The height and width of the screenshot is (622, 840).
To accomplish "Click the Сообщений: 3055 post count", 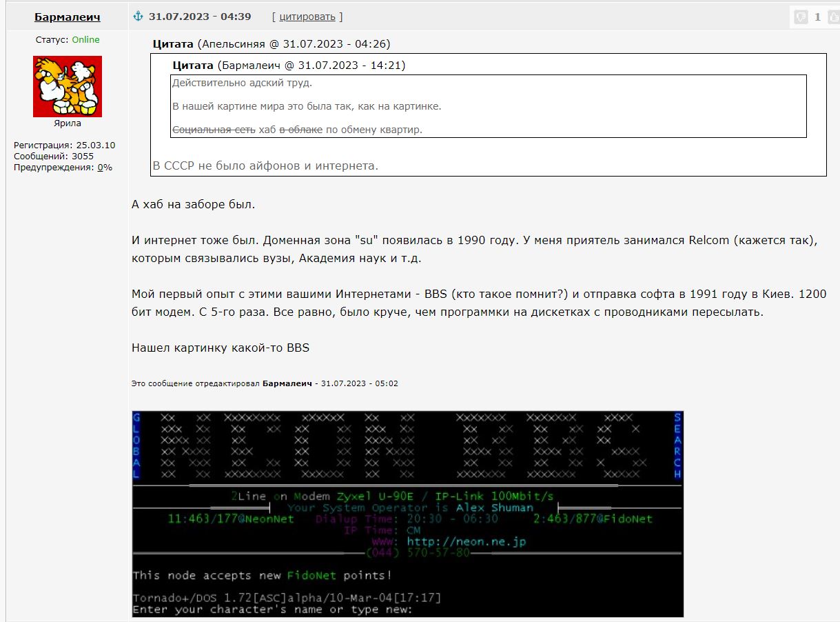I will point(54,157).
